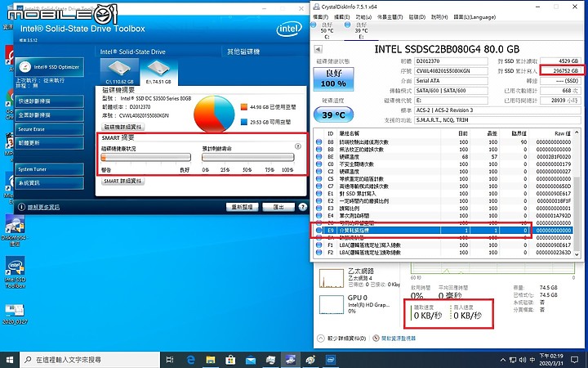
Task: Open 語言(L)(Language) menu
Action: (474, 17)
